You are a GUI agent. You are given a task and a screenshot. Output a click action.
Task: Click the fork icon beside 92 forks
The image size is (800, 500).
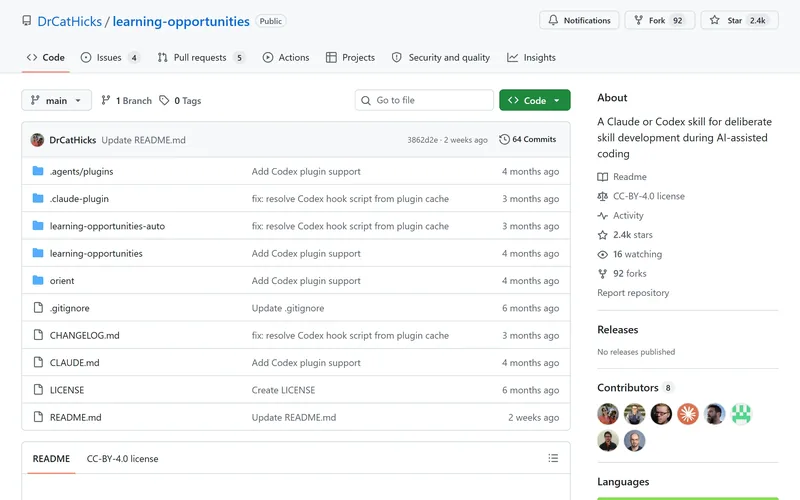603,273
